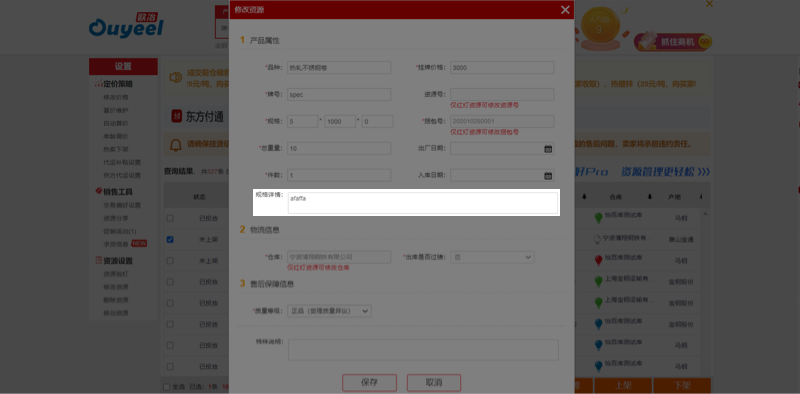Click the 出厂日期 date field
The height and width of the screenshot is (394, 800).
tap(502, 149)
